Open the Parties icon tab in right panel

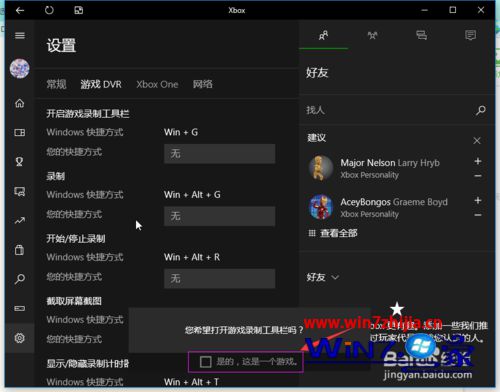[372, 35]
